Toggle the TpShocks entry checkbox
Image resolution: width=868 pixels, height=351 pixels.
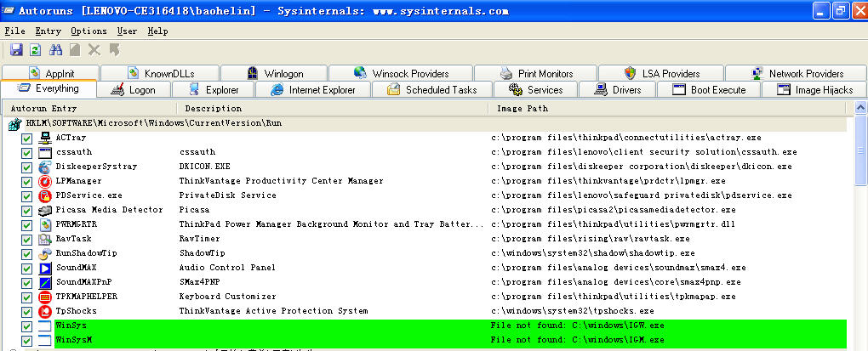coord(26,312)
